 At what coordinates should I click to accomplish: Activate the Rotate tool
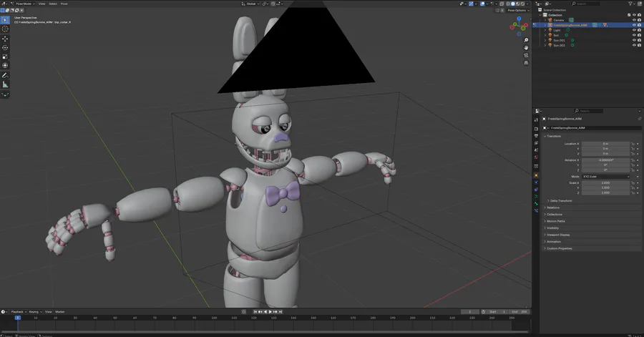(5, 48)
